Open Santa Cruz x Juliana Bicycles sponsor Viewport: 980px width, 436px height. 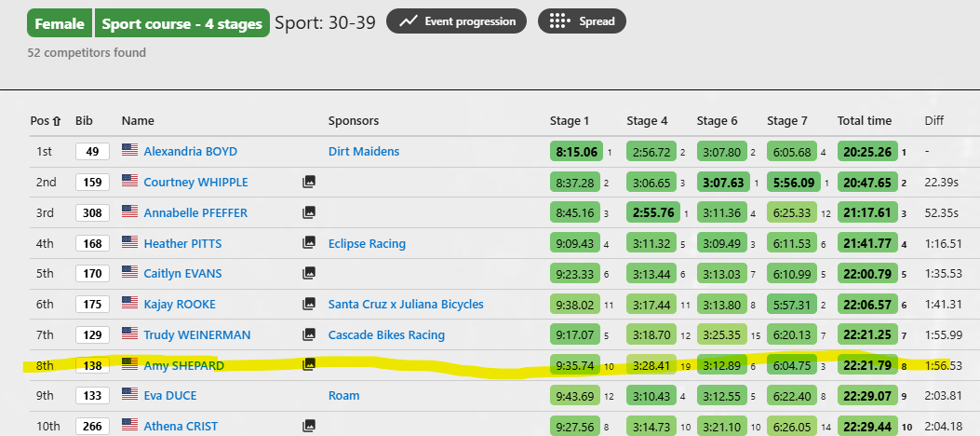(406, 304)
